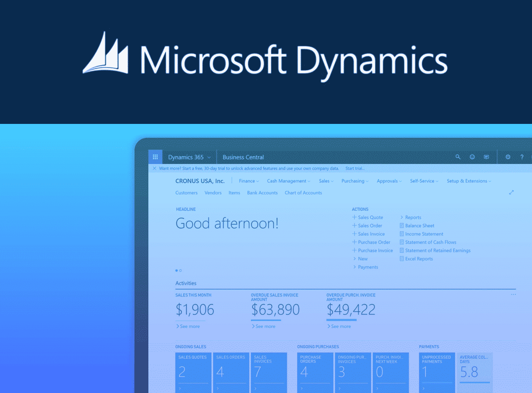Click the Start trial link

(x=355, y=168)
